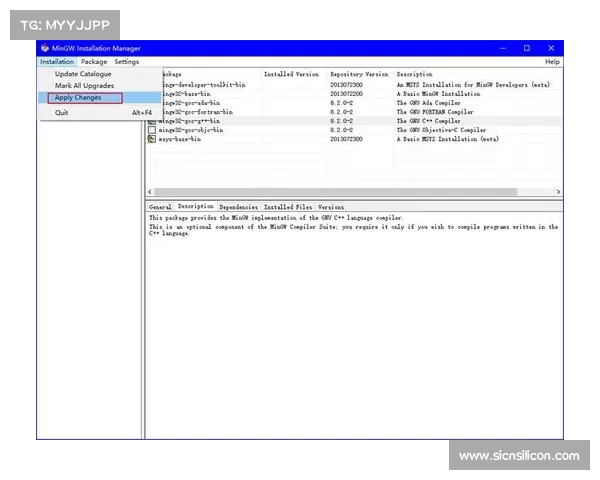Click 'The GNU FORTRAN Compiler' description
The image size is (600, 480).
coord(435,112)
